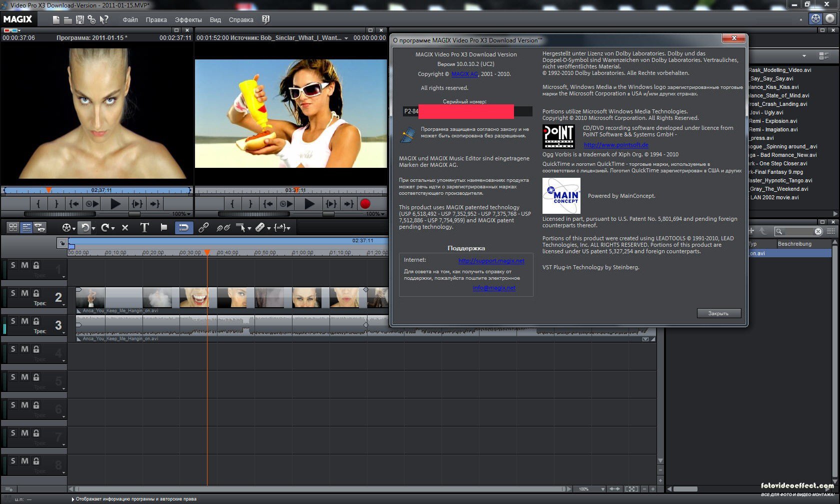The image size is (840, 504).
Task: Open the Справка menu
Action: (x=241, y=20)
